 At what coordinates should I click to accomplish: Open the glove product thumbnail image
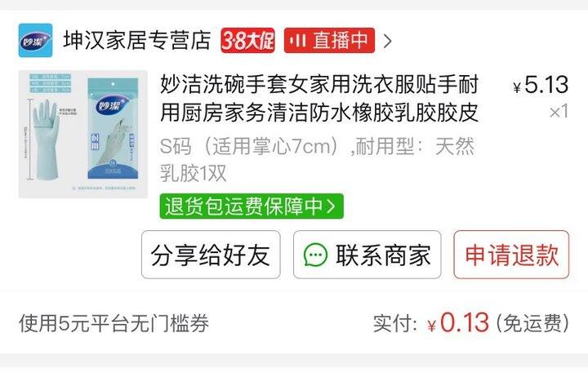click(82, 134)
